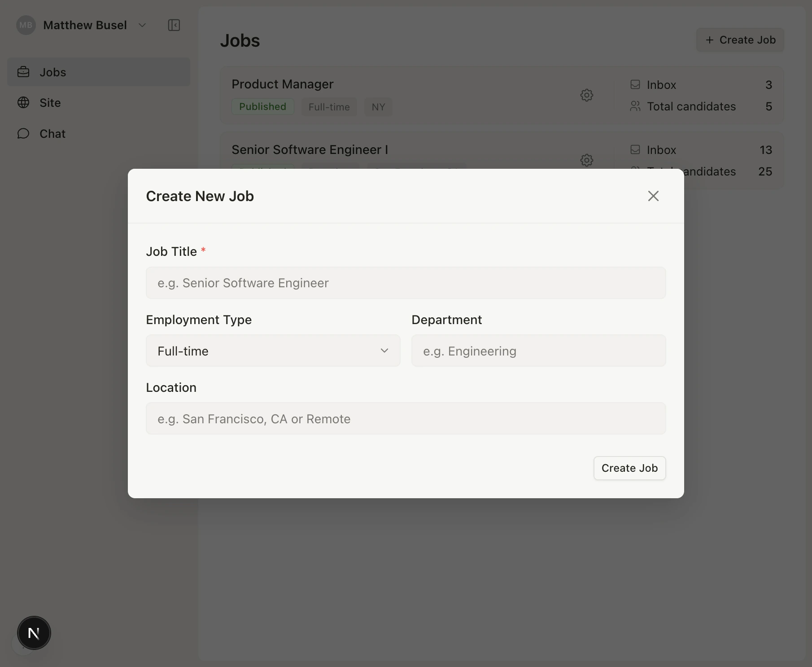Click the Create Job button in the modal
Screen dimensions: 812x667
(x=629, y=468)
